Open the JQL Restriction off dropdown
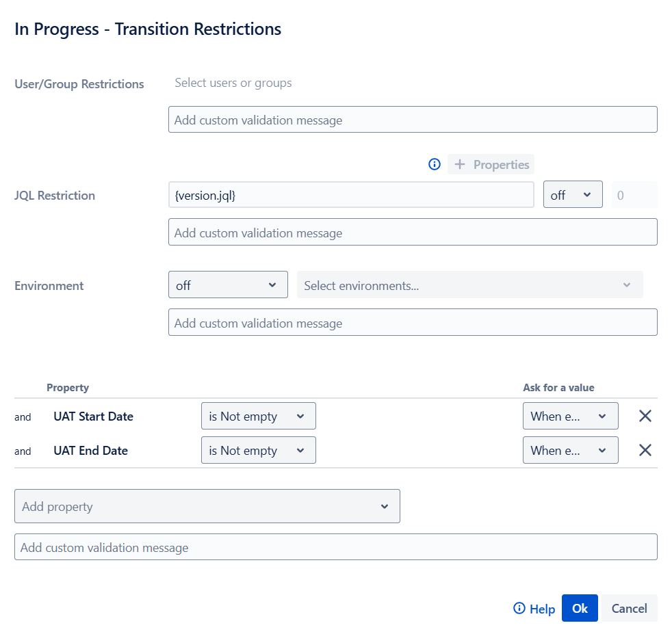The width and height of the screenshot is (672, 634). pos(572,195)
